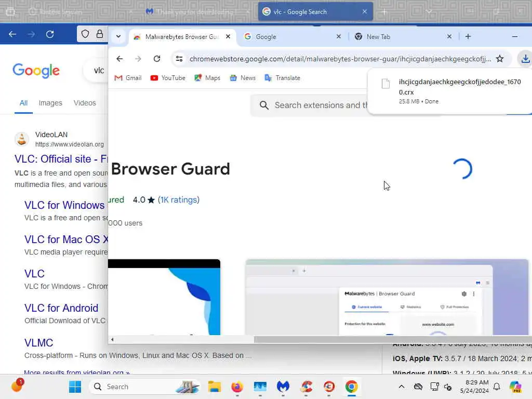Open notifications bell in system tray
This screenshot has height=399, width=532.
[x=497, y=387]
